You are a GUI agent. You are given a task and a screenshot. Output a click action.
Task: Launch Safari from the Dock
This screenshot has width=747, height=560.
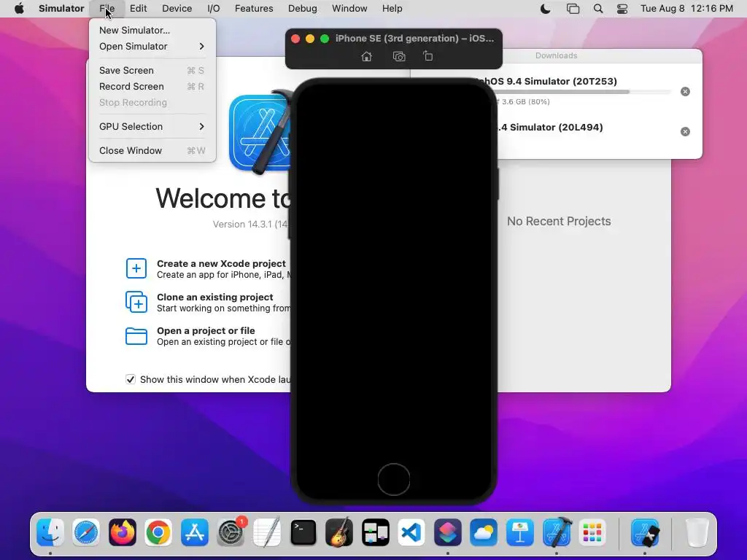86,532
